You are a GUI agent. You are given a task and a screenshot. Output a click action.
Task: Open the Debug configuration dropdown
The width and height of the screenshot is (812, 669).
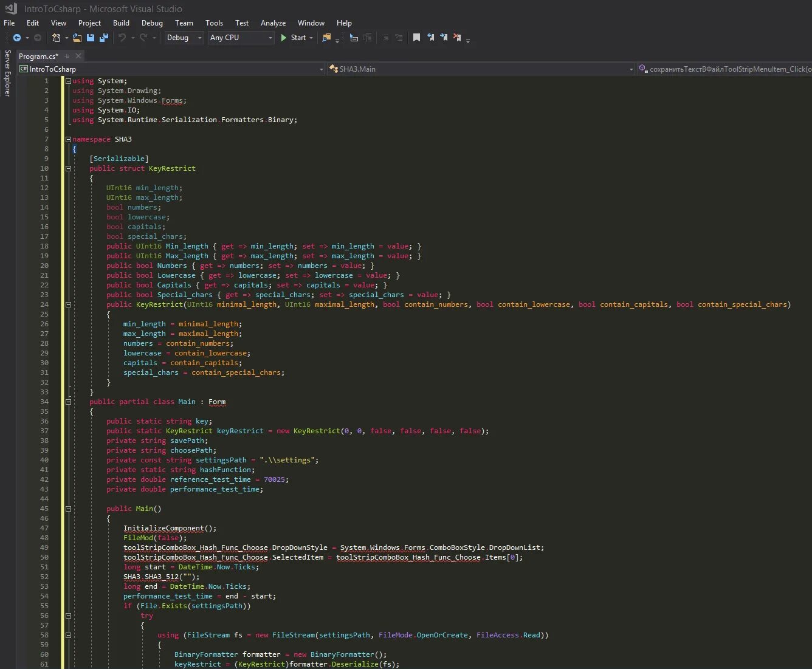pyautogui.click(x=184, y=38)
